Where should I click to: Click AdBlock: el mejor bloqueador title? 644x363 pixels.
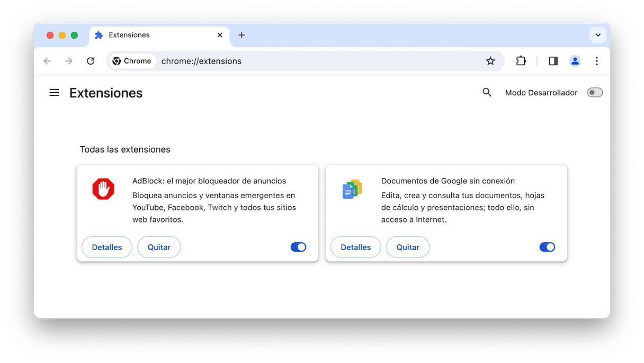pos(209,181)
